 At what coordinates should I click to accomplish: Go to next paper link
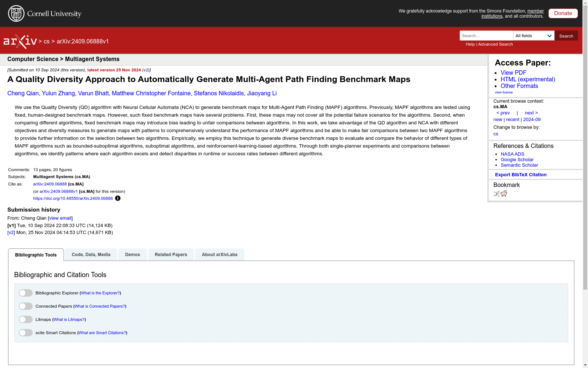click(x=531, y=113)
